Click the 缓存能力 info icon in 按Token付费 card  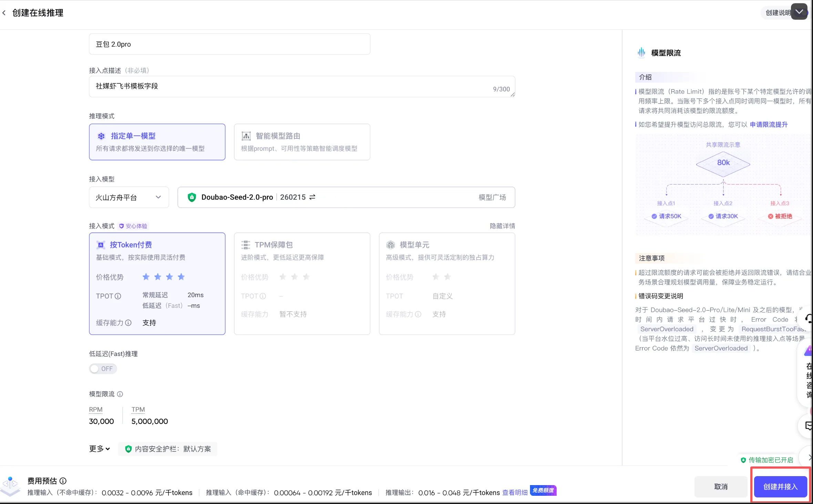[x=128, y=323]
